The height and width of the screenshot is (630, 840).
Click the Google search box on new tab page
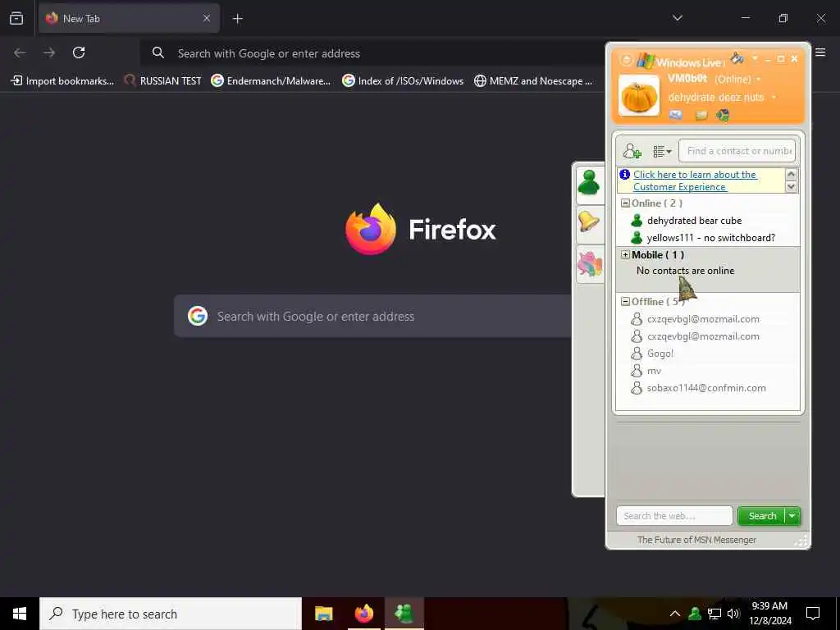coord(373,316)
